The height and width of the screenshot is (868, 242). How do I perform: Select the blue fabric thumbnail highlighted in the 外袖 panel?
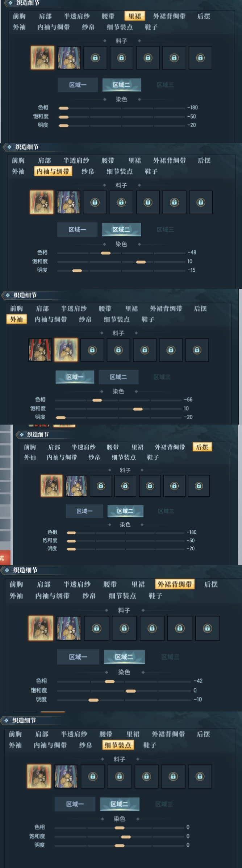click(66, 350)
